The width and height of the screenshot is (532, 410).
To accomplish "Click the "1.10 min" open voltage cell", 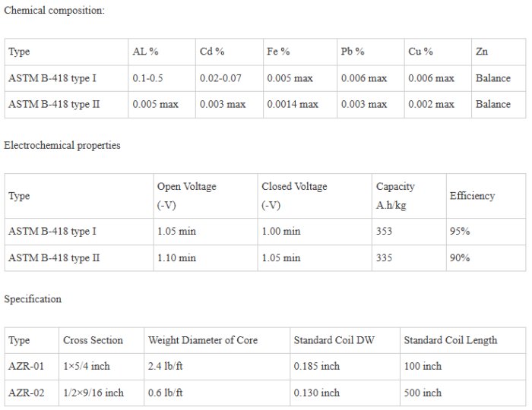I will [176, 258].
